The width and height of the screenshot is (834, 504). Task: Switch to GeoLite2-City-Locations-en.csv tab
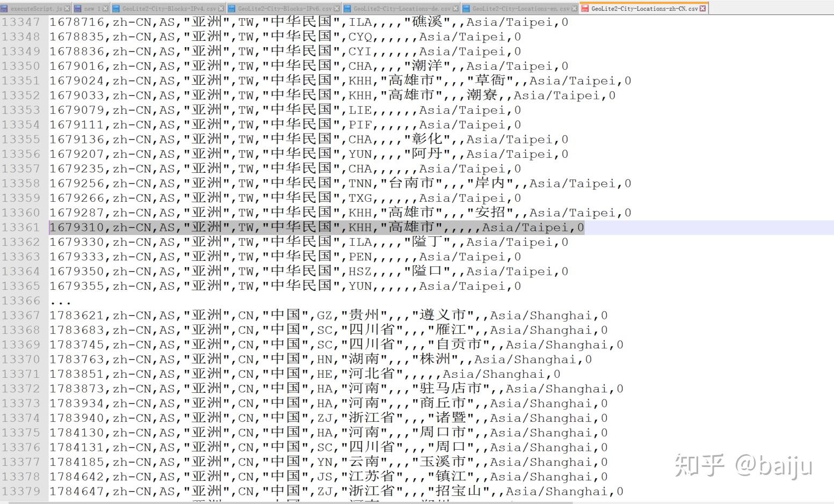[520, 9]
